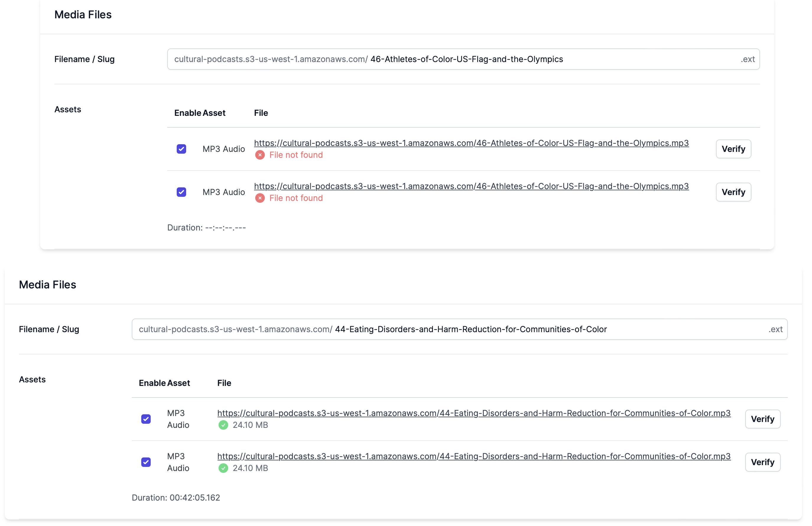
Task: Verify second 46-Athletes-of-Color MP3 file
Action: 733,192
